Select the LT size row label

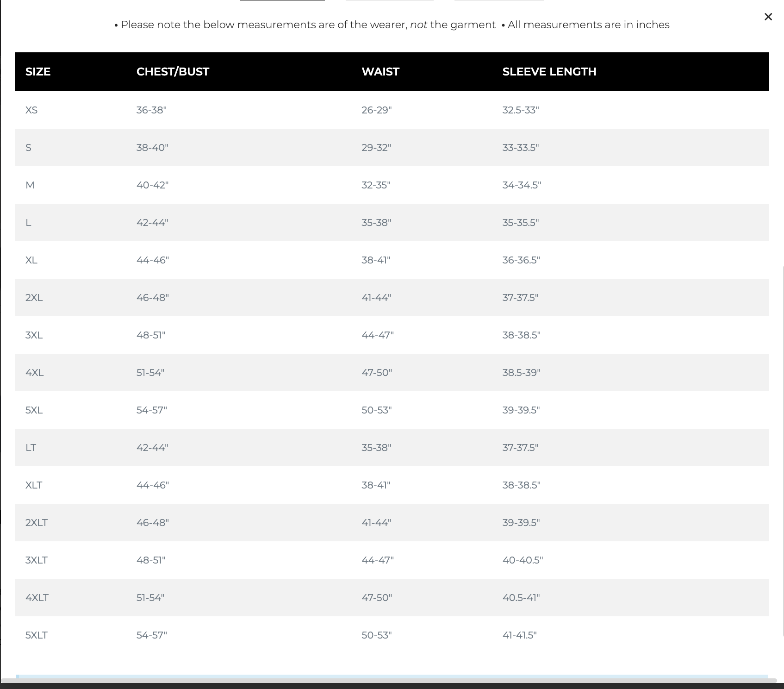(31, 448)
